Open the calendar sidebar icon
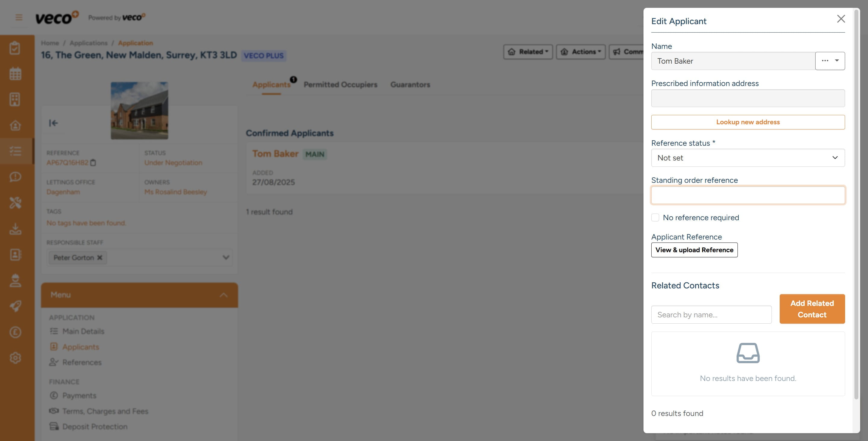The width and height of the screenshot is (868, 441). [15, 74]
